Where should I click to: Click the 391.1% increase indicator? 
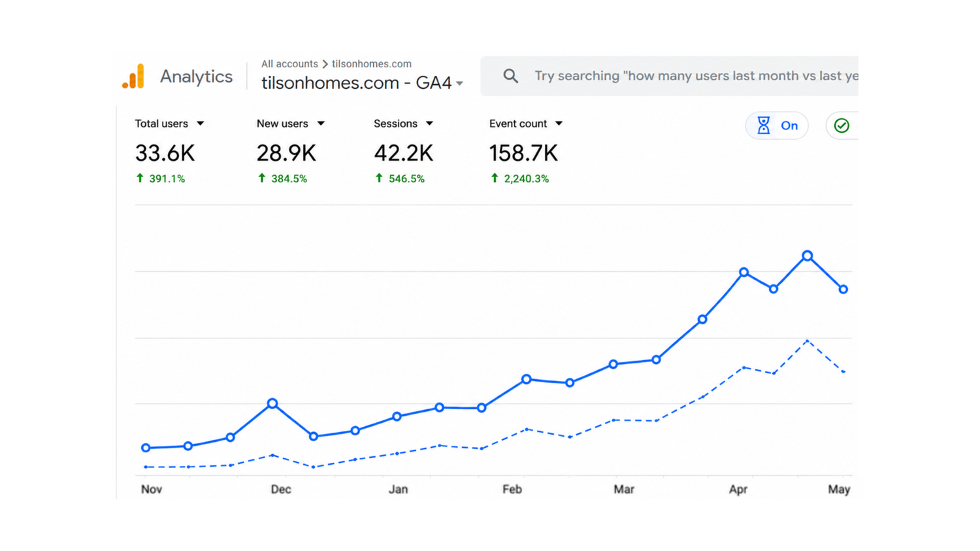point(160,178)
